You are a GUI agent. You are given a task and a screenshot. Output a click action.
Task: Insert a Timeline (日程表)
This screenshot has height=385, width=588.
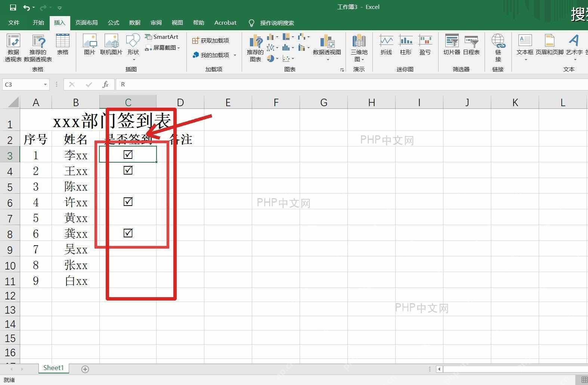[471, 44]
